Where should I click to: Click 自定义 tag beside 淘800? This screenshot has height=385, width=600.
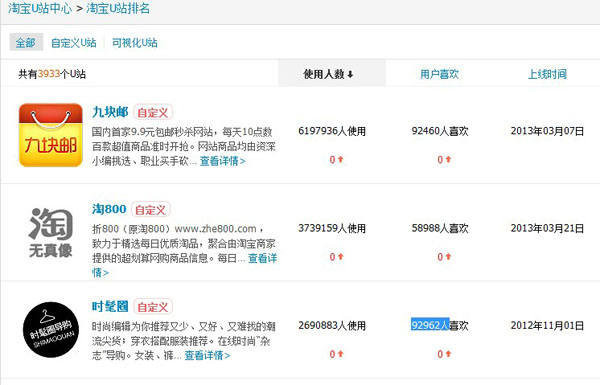point(151,210)
